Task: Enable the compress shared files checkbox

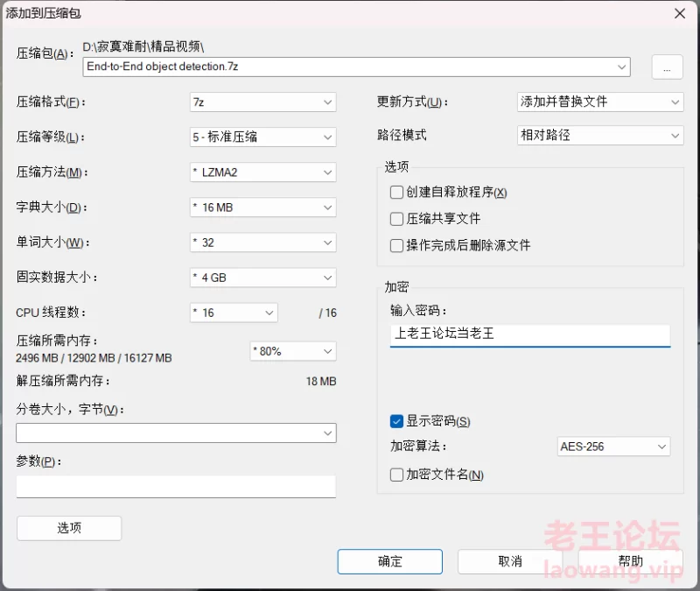Action: click(396, 219)
